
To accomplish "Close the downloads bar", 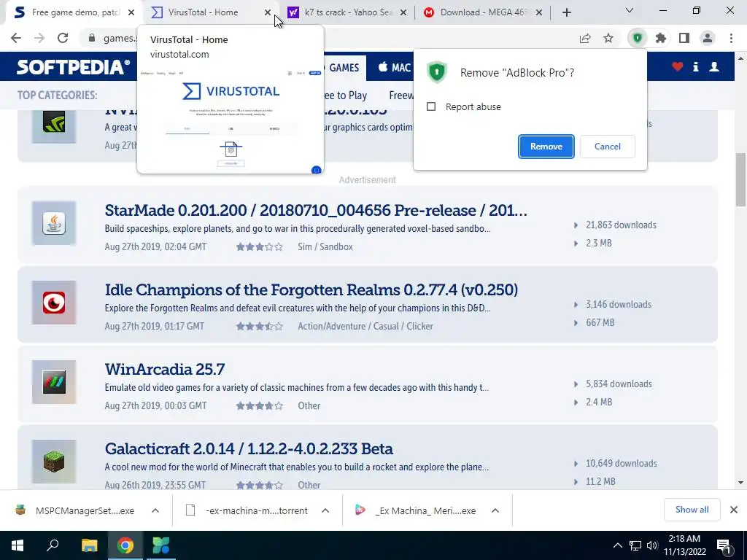I will point(734,510).
